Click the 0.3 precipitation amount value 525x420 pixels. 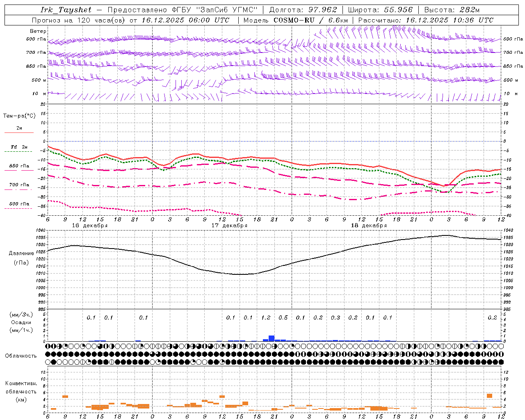(x=335, y=317)
